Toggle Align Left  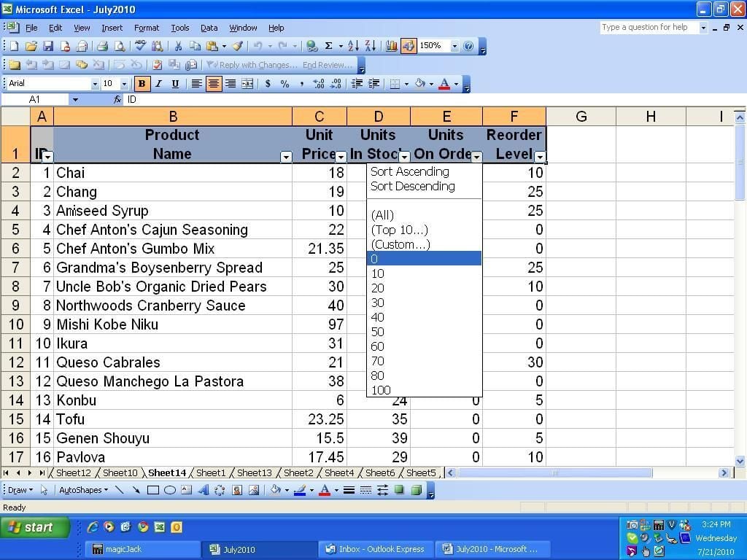196,84
